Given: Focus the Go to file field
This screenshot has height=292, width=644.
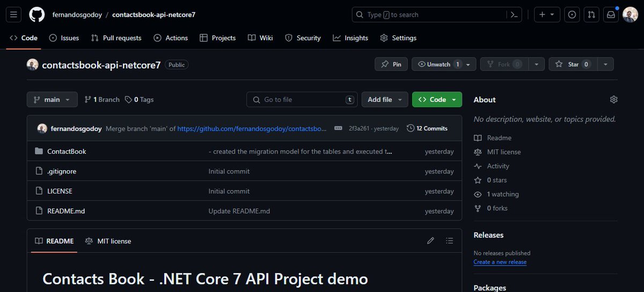Looking at the screenshot, I should click(x=302, y=100).
